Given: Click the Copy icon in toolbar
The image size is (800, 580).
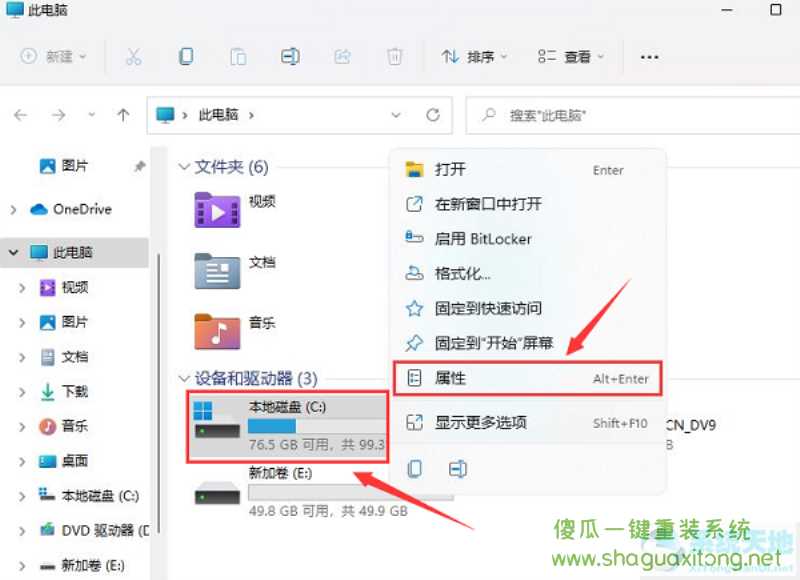Looking at the screenshot, I should [x=186, y=56].
